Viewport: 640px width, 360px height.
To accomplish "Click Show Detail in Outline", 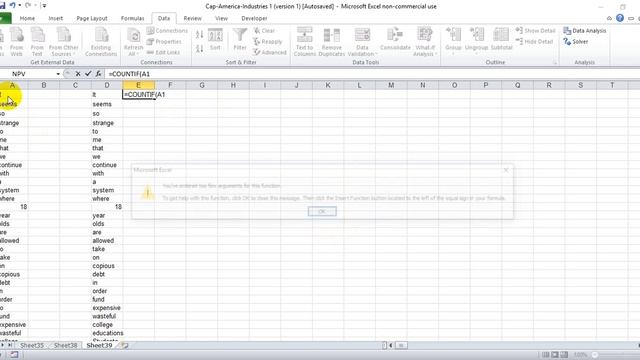I will pyautogui.click(x=536, y=31).
